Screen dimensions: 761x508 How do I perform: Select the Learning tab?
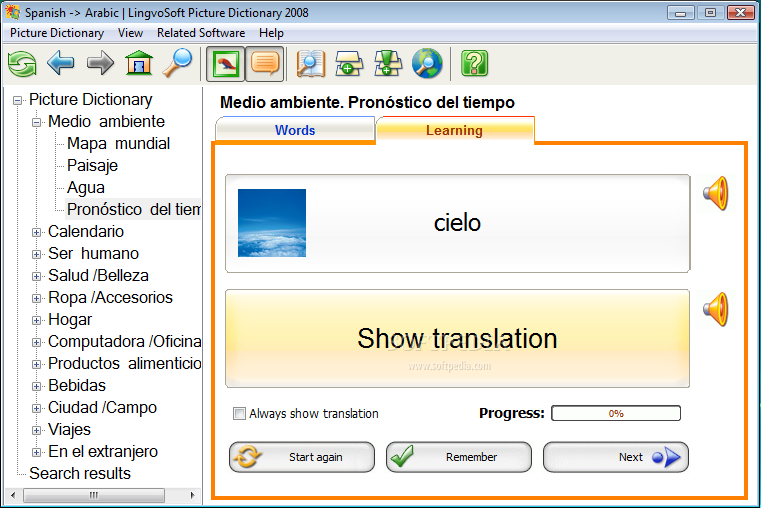tap(454, 130)
